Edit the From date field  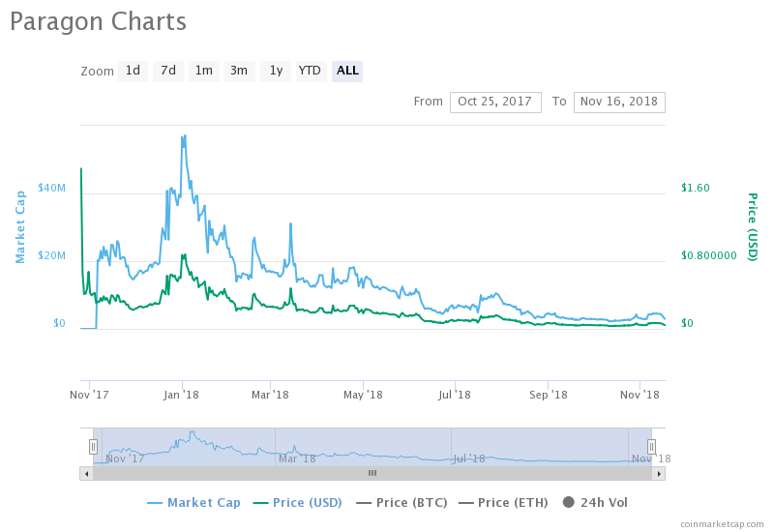point(495,102)
